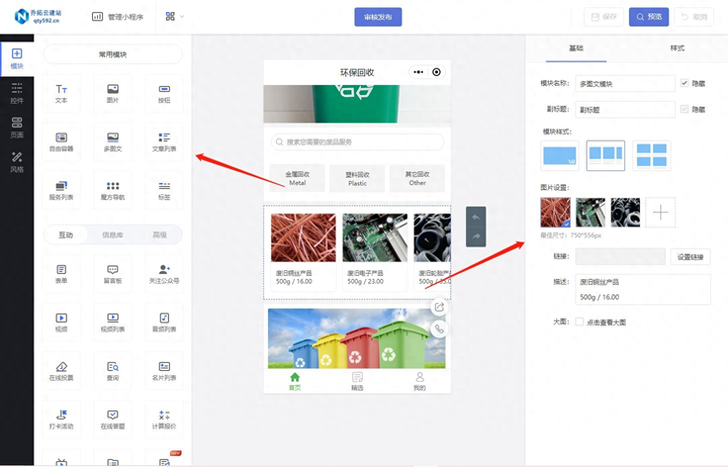The image size is (728, 467).
Task: Add the 计算报价 quote calculator module
Action: tap(164, 419)
